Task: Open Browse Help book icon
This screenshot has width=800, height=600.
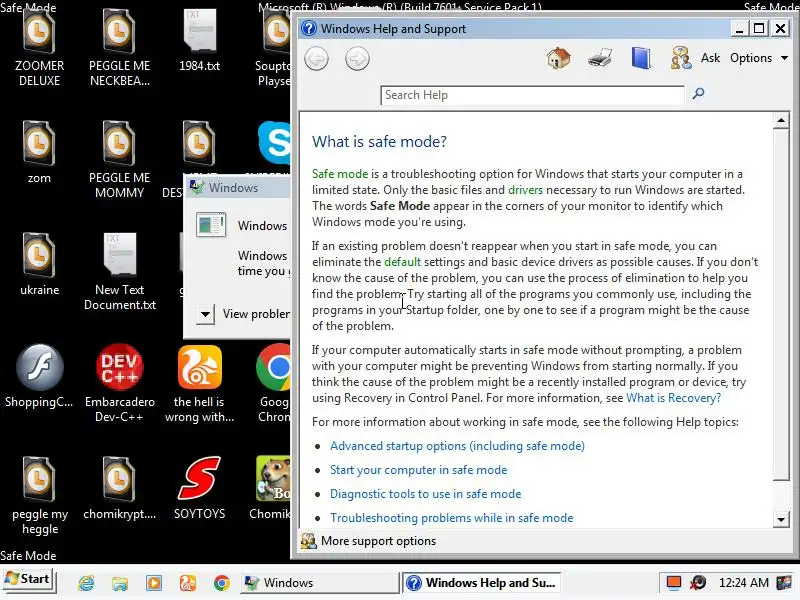Action: point(641,58)
